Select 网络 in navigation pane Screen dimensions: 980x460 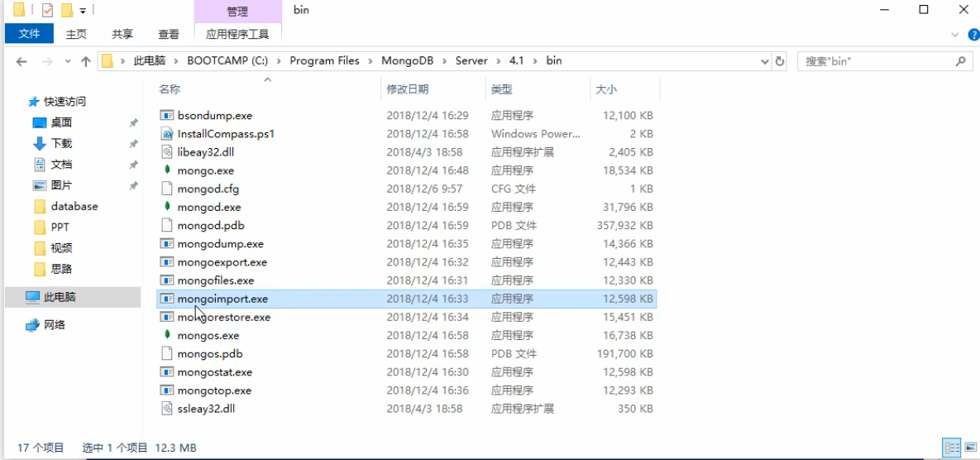click(55, 324)
